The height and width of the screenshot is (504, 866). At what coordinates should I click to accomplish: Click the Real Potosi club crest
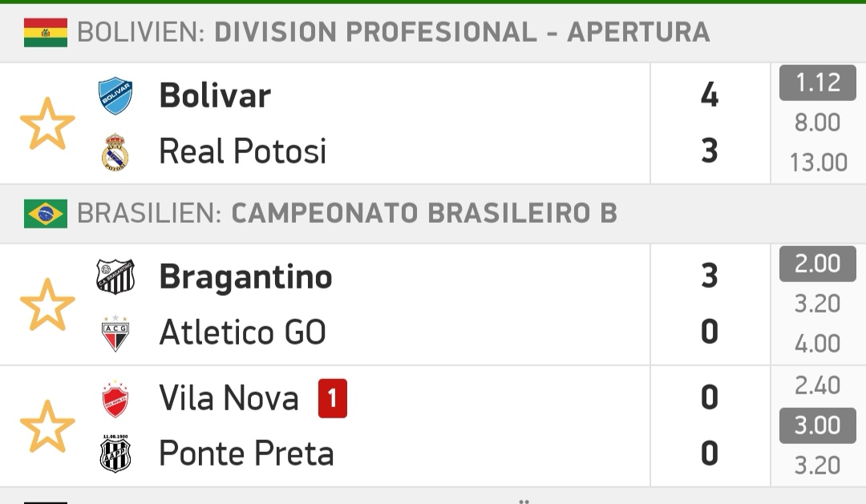tap(115, 151)
